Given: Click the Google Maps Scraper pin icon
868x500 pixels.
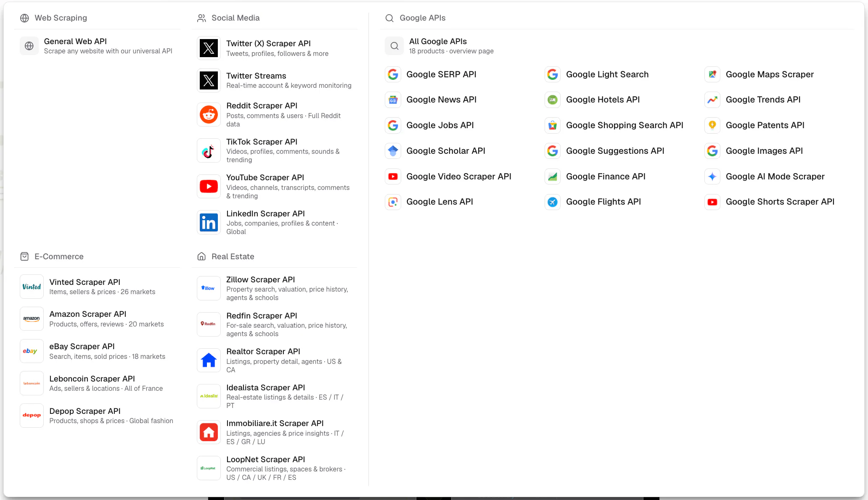Looking at the screenshot, I should click(x=712, y=74).
